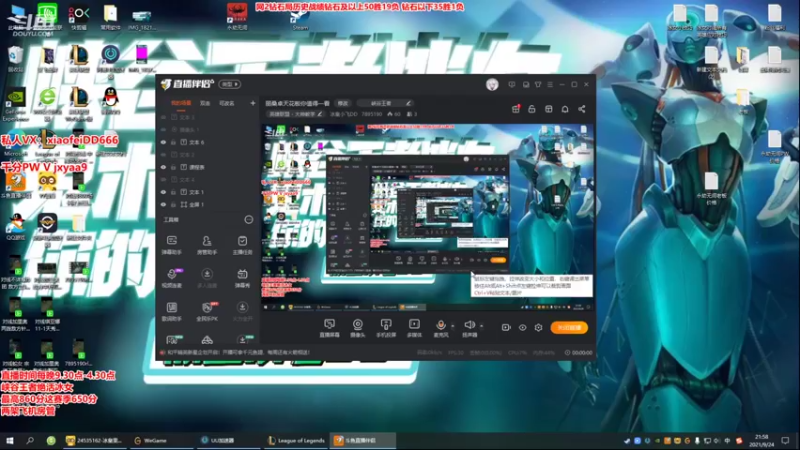Click the unlock padlock icon above preview
800x450 pixels.
(x=532, y=109)
